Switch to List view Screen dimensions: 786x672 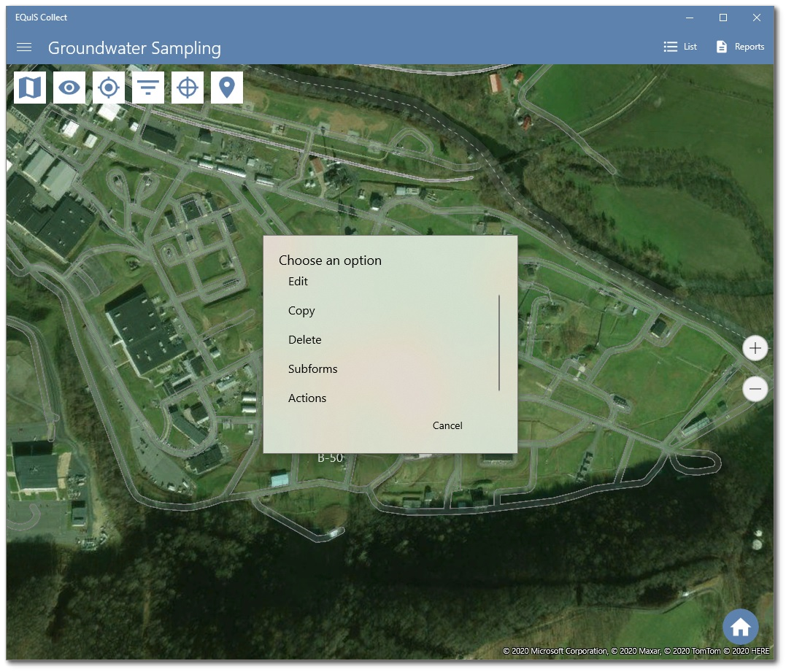coord(680,46)
